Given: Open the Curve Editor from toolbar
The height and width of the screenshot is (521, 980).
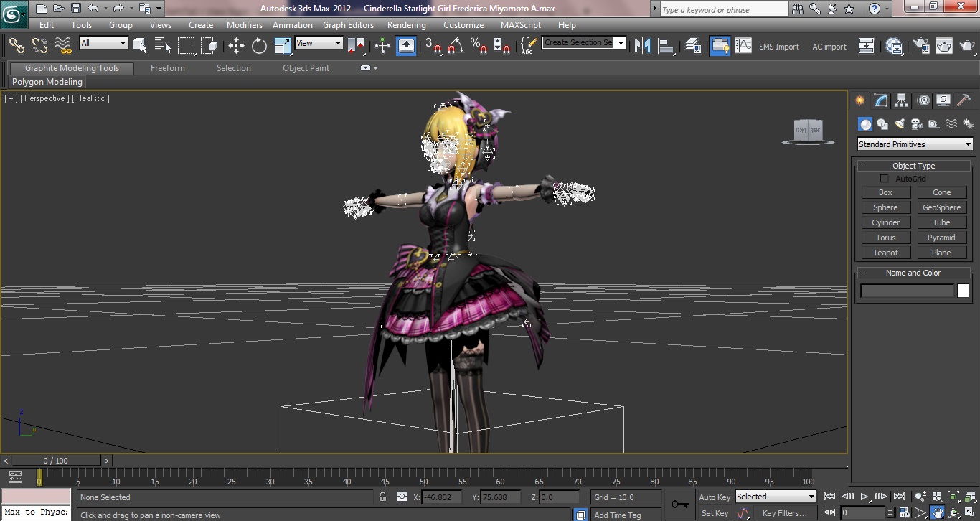Looking at the screenshot, I should pos(743,46).
